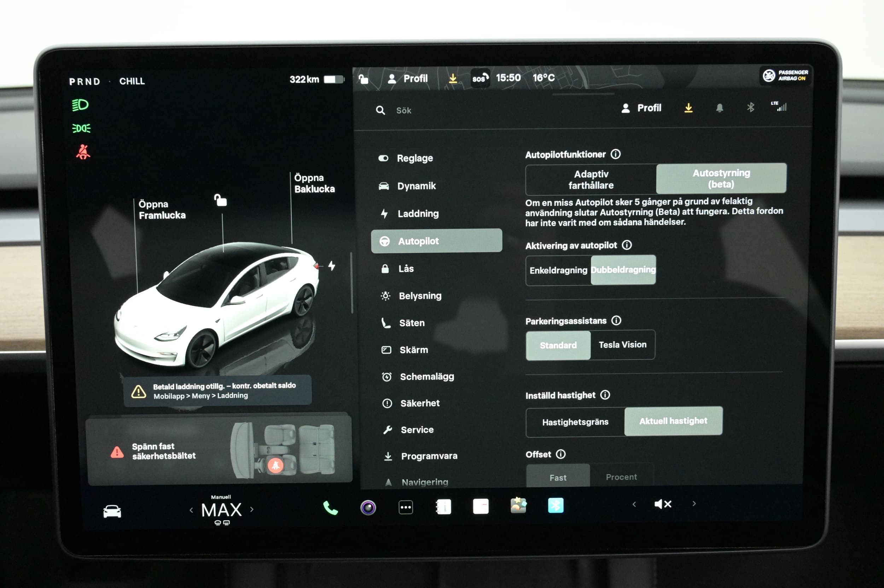Open the Programvara settings menu

[x=429, y=456]
